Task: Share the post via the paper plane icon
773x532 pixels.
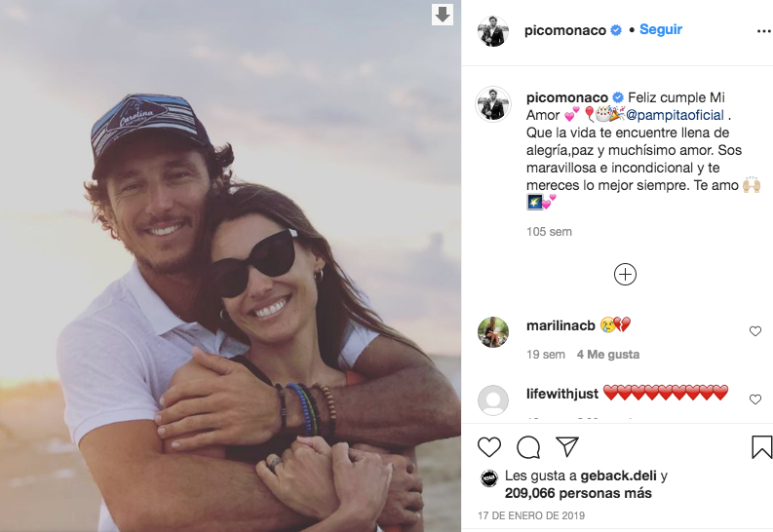Action: coord(567,446)
